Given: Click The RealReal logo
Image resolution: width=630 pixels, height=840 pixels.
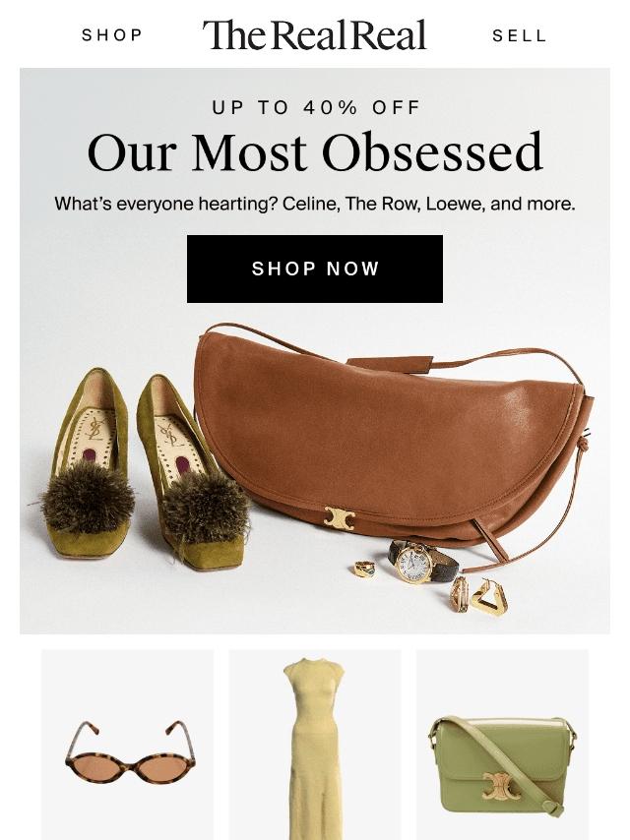Looking at the screenshot, I should click(x=314, y=34).
